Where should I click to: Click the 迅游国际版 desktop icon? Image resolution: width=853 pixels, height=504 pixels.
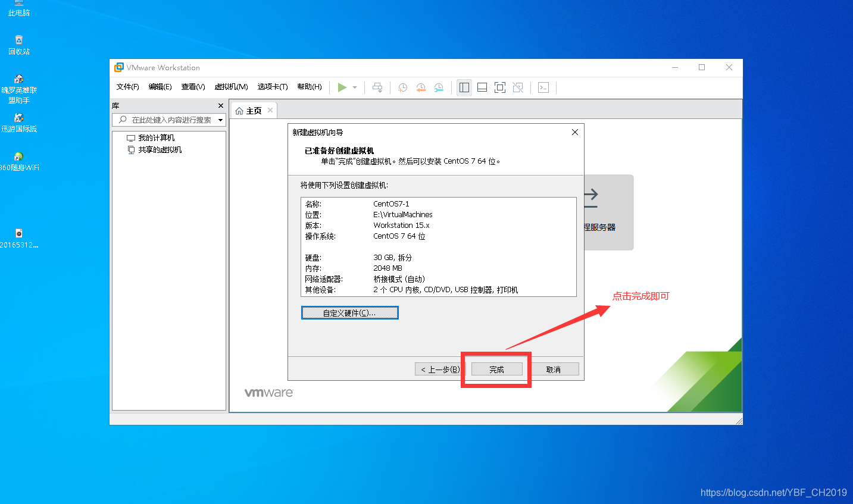19,123
